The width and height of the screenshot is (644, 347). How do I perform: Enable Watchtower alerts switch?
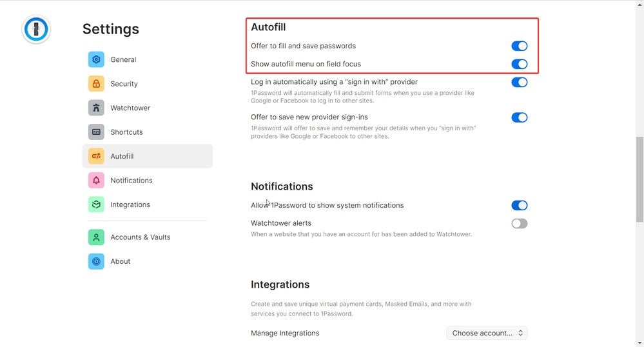(519, 224)
